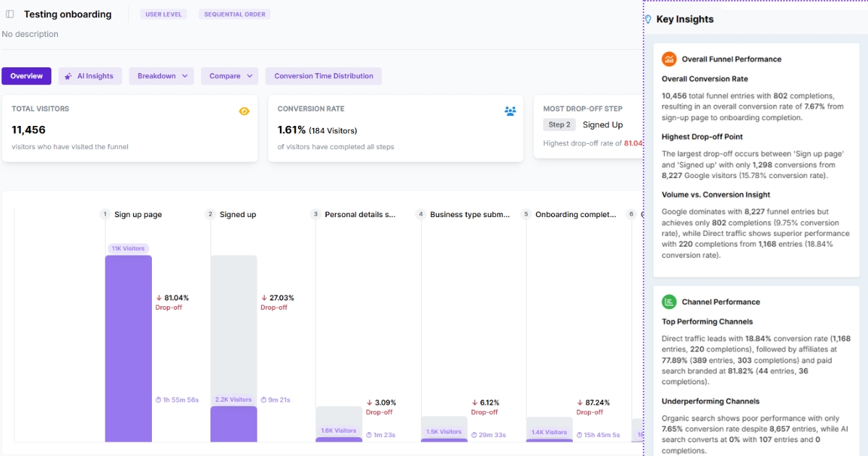
Task: Click the clock icon next to 1h 55m 56s
Action: tap(159, 400)
